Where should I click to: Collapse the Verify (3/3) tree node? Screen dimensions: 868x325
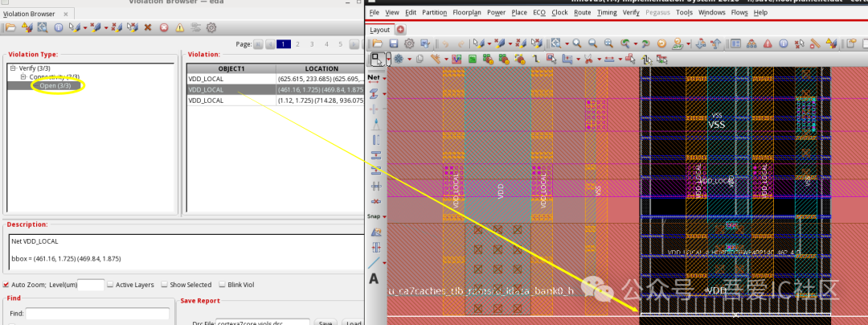point(13,68)
